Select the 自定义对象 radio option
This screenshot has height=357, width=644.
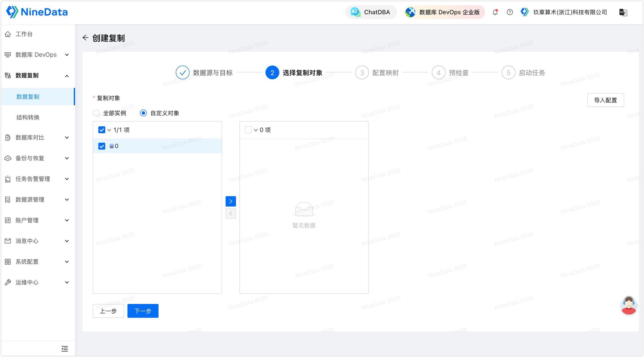[x=143, y=113]
